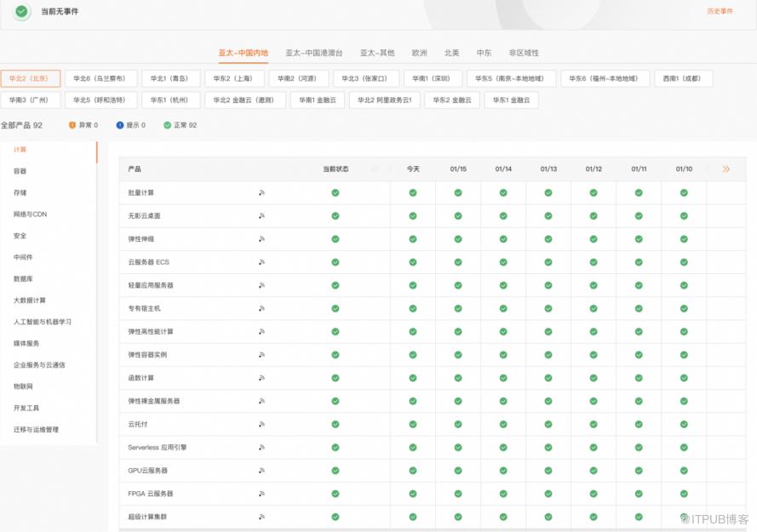Open the 亚太-其他 region tab

pyautogui.click(x=377, y=53)
